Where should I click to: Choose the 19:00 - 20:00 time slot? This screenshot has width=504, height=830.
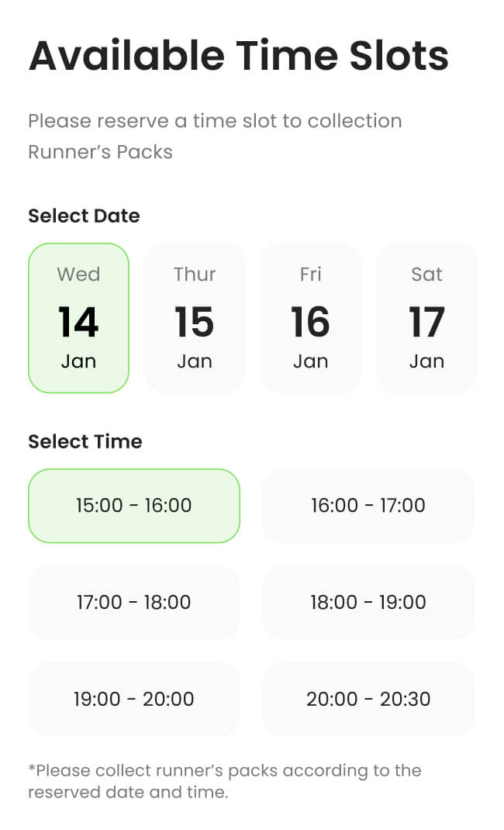coord(133,699)
